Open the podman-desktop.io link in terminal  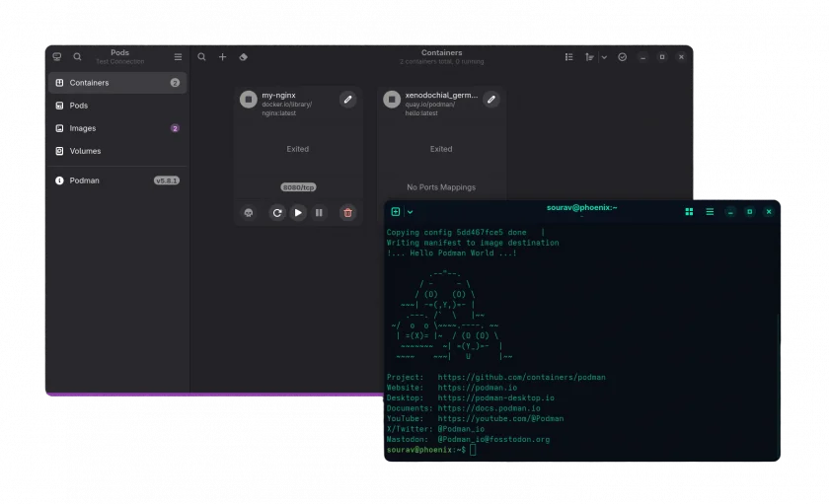pyautogui.click(x=495, y=397)
